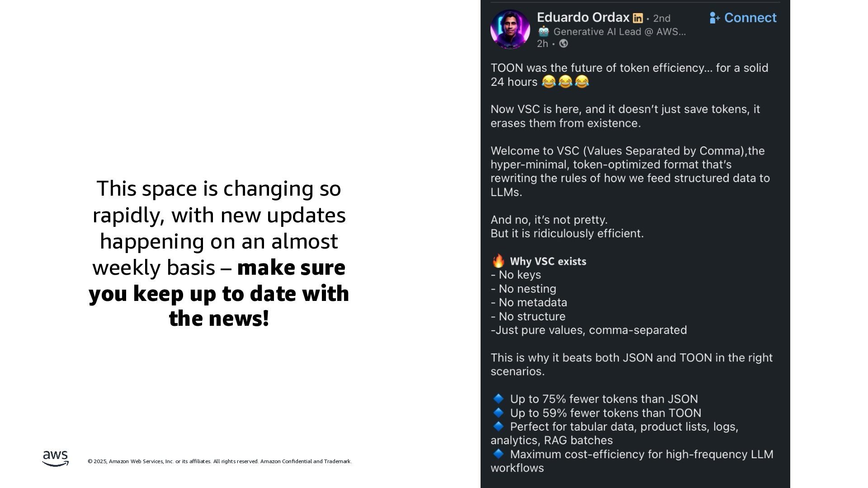The image size is (868, 488).
Task: Click the globe visibility icon
Action: [563, 43]
